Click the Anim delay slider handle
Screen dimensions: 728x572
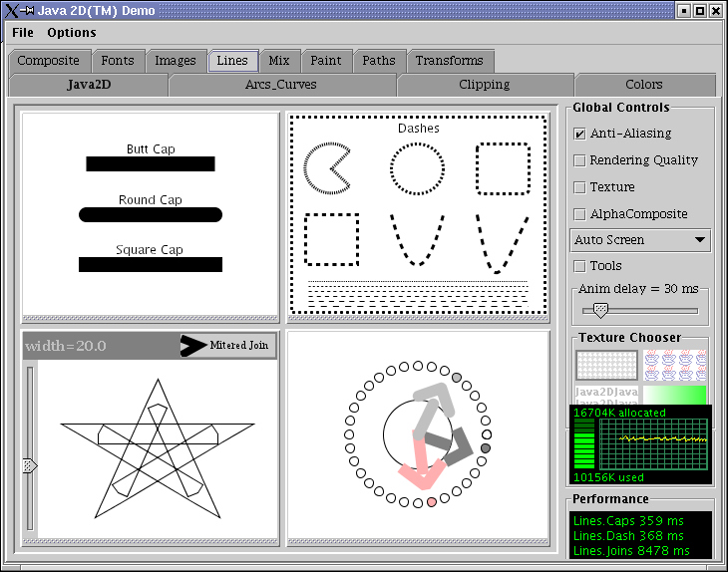click(x=600, y=310)
